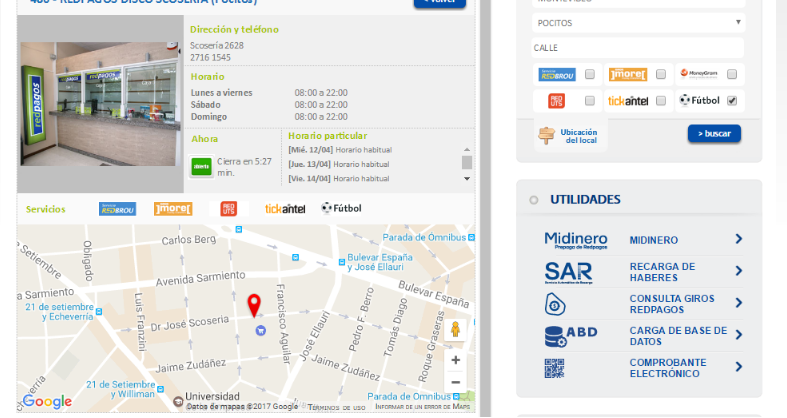Click the [Jue. 13/04] Horario habitual row
Viewport: 787px width, 418px height.
(x=339, y=164)
